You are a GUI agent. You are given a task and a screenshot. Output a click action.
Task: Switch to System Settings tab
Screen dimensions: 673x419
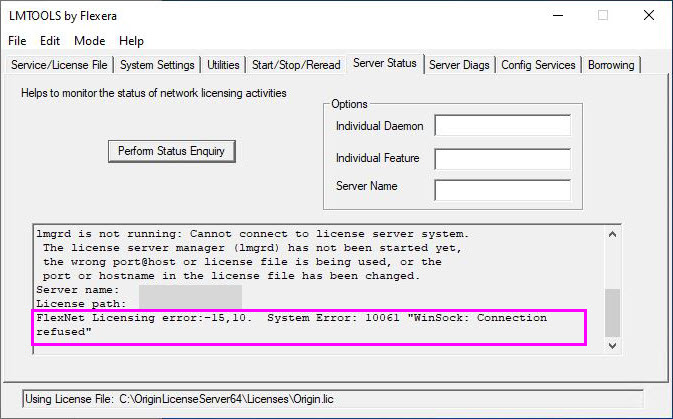[x=157, y=65]
